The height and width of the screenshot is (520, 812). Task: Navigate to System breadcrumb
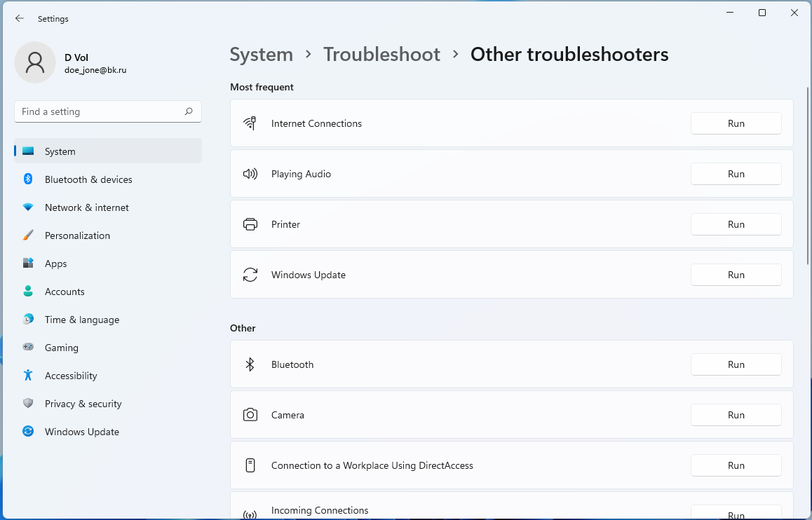pyautogui.click(x=261, y=55)
